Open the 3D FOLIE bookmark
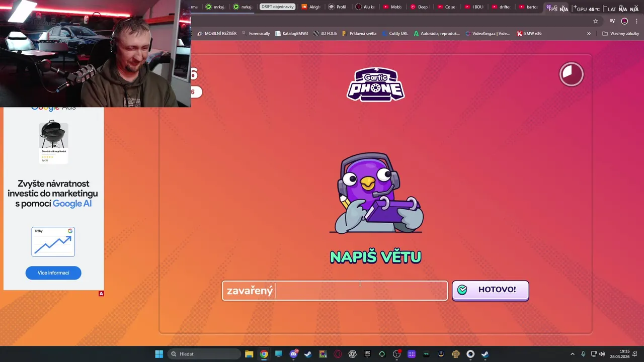Viewport: 644px width, 362px height. pos(325,34)
